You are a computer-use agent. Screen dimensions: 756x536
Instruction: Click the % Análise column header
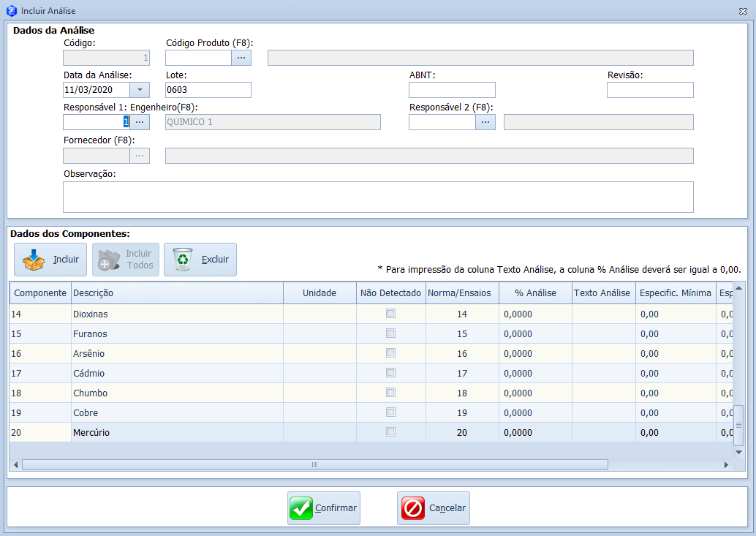tap(535, 293)
